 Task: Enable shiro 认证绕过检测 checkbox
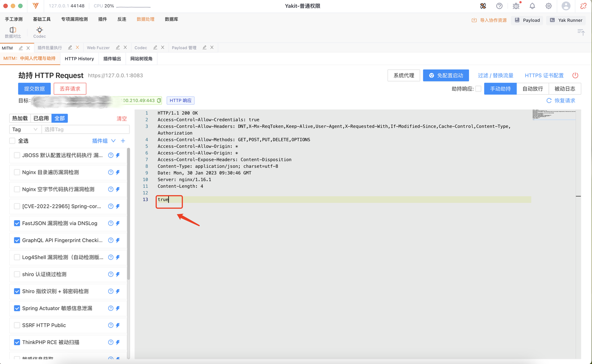point(17,274)
